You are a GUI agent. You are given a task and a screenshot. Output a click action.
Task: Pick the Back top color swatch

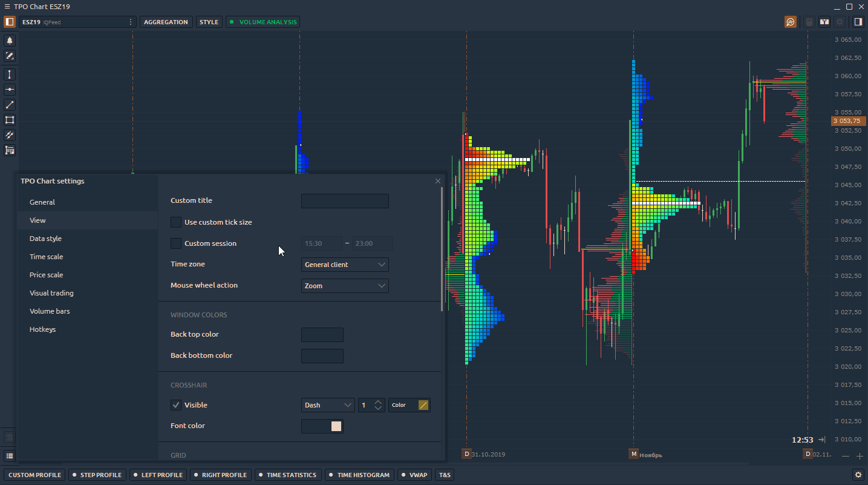tap(322, 335)
